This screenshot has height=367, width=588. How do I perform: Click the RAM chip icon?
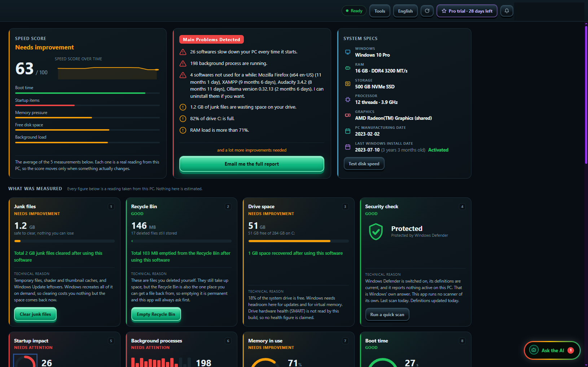pyautogui.click(x=348, y=68)
